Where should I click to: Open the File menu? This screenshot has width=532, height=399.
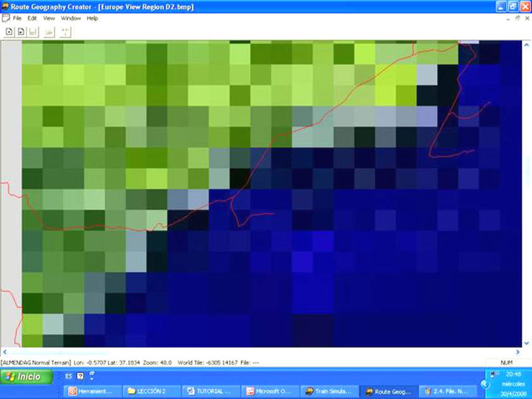[17, 18]
